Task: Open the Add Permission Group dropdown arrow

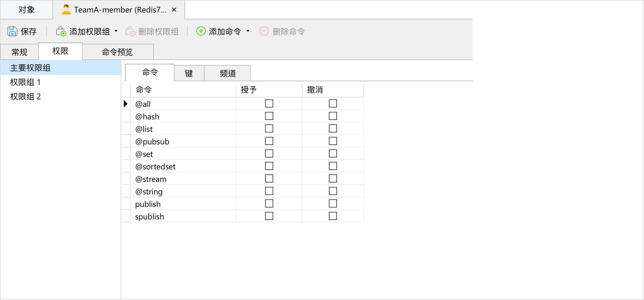Action: pyautogui.click(x=116, y=31)
